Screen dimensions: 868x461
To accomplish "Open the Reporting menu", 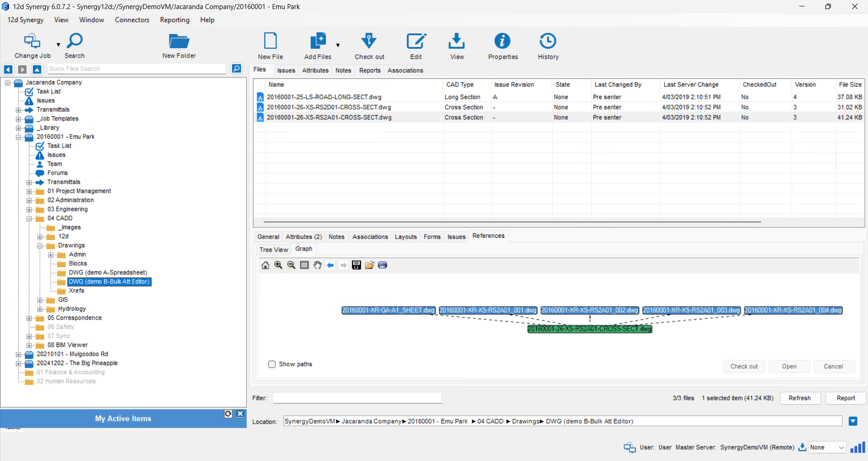I will 174,20.
